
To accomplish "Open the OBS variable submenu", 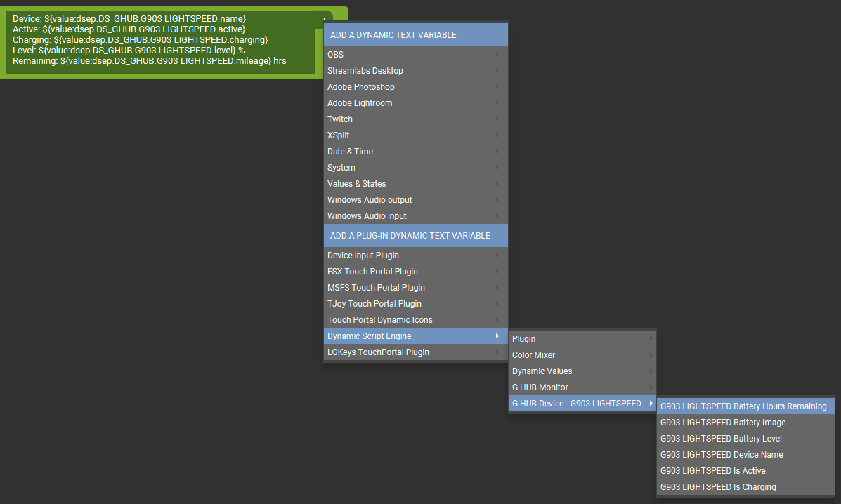I will pyautogui.click(x=416, y=55).
